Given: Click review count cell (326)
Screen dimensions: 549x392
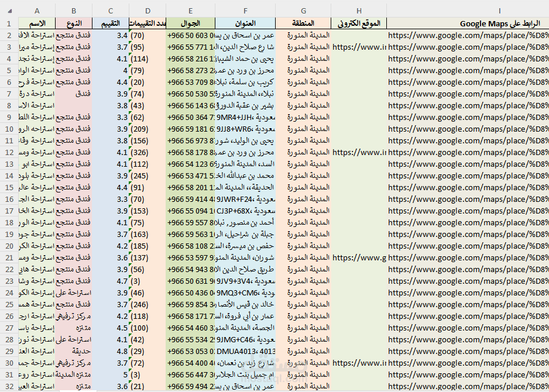Looking at the screenshot, I should pos(147,153).
